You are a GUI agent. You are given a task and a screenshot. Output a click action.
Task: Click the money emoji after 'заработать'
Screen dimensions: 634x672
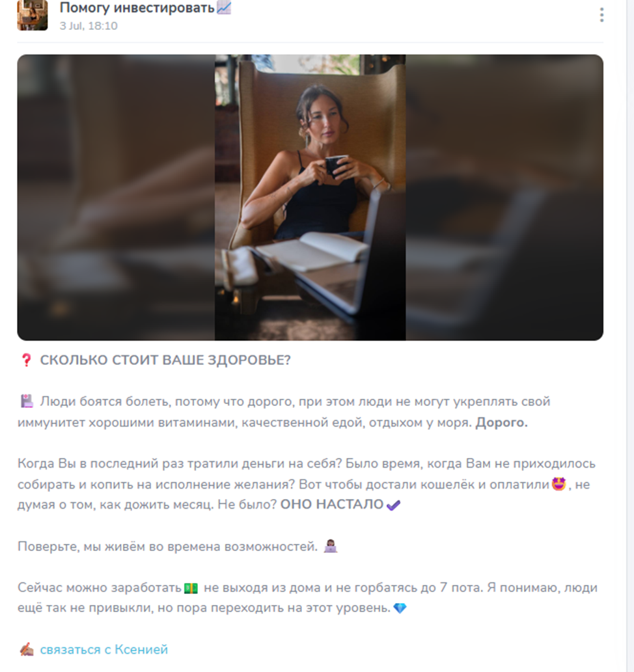coord(191,588)
